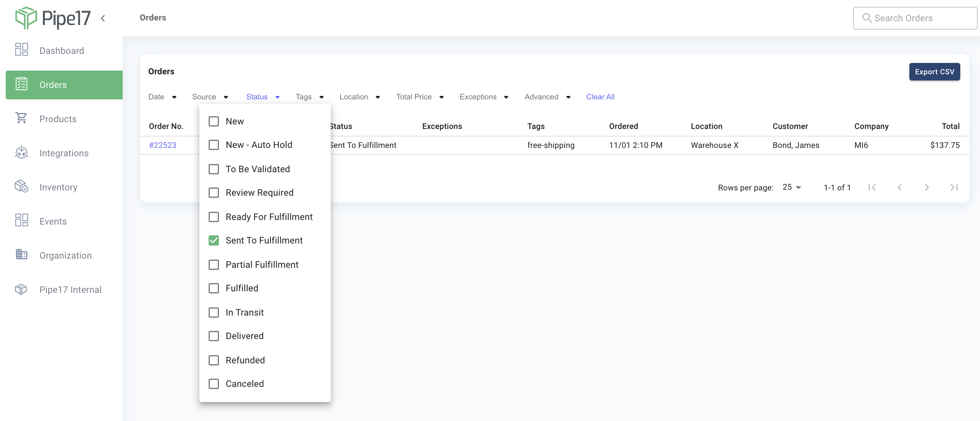Click the MI6 company cell

[x=861, y=145]
